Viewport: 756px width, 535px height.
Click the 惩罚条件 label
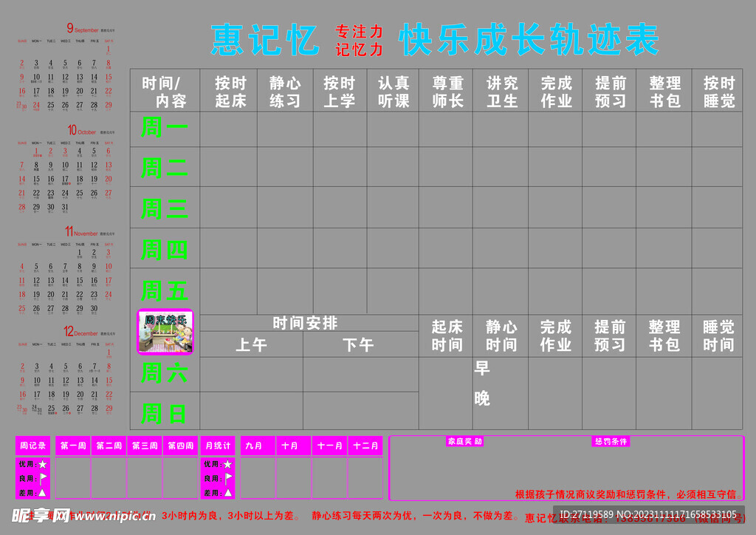click(x=611, y=441)
